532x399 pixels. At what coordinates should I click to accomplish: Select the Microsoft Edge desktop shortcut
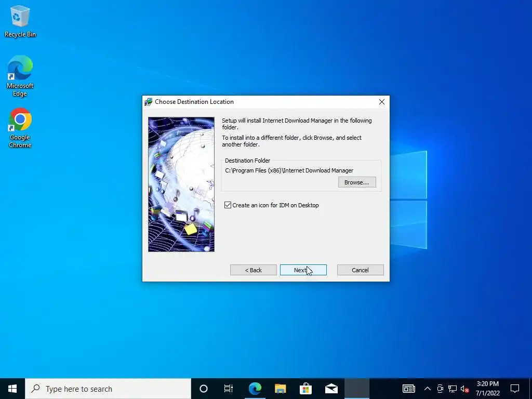pos(20,76)
